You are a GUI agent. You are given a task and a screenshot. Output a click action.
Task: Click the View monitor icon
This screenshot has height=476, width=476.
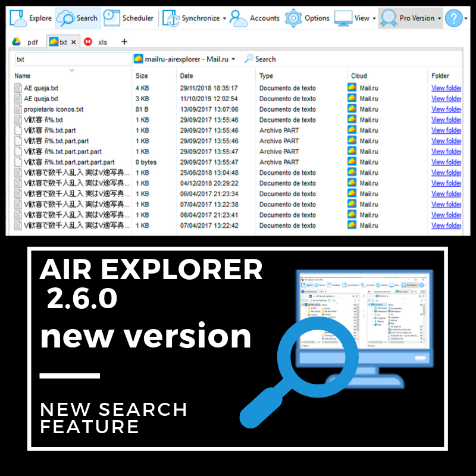click(x=343, y=18)
